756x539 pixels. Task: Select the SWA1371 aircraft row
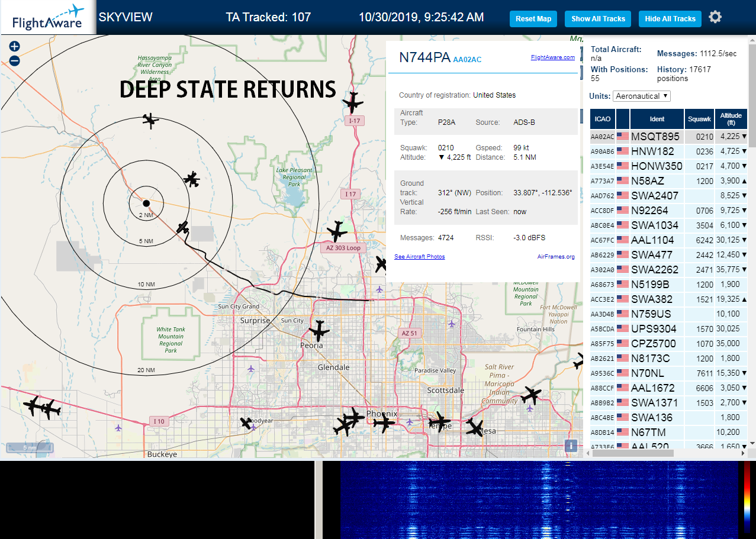(x=668, y=403)
